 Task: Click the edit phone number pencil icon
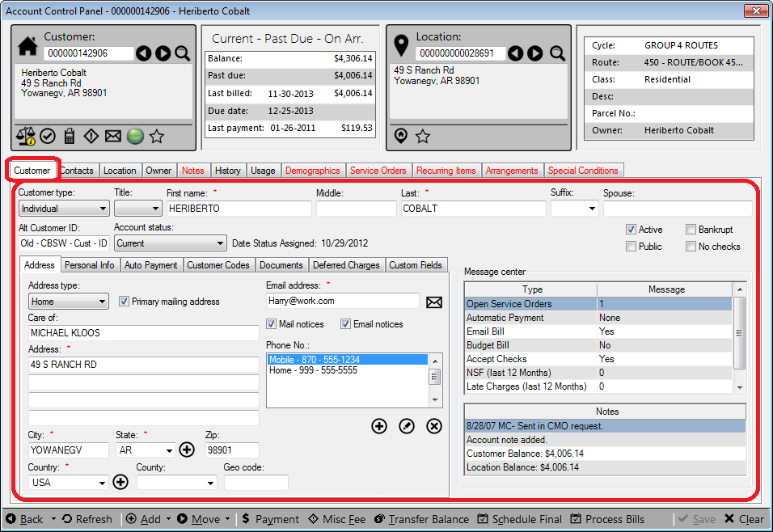pos(407,426)
